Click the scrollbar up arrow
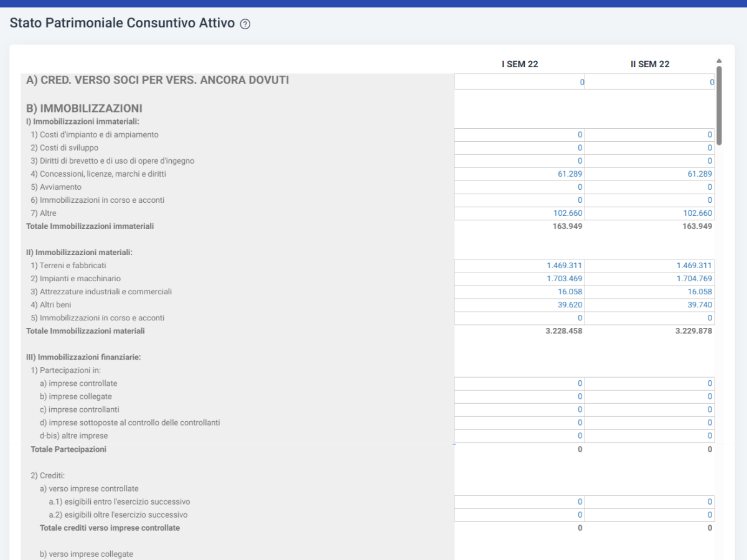Image resolution: width=747 pixels, height=560 pixels. click(x=719, y=61)
